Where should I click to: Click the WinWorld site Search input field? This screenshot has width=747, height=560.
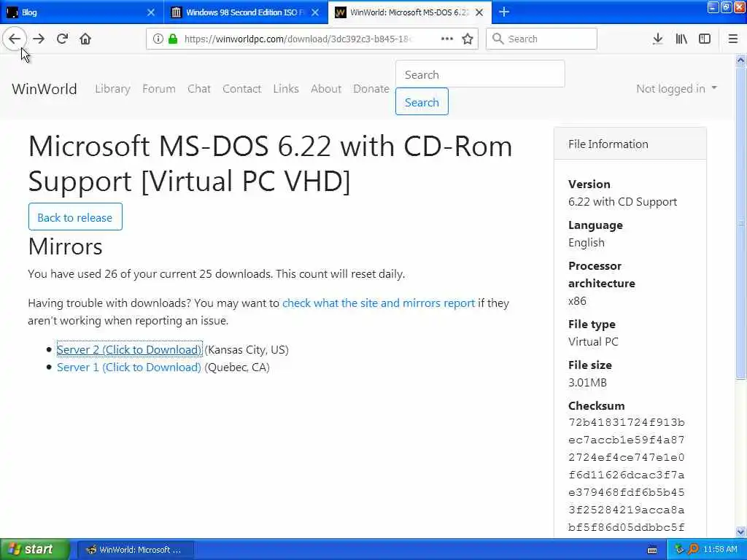(480, 74)
